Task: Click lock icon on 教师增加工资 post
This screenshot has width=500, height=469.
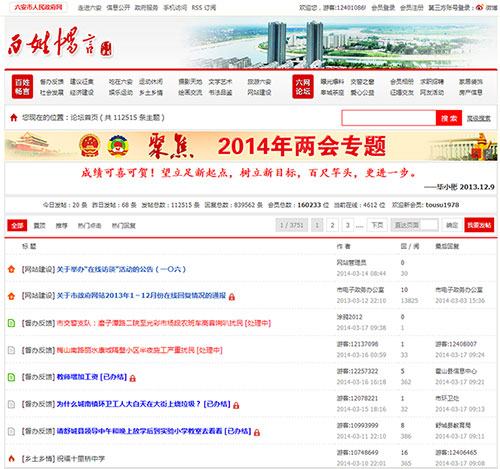Action: 133,378
